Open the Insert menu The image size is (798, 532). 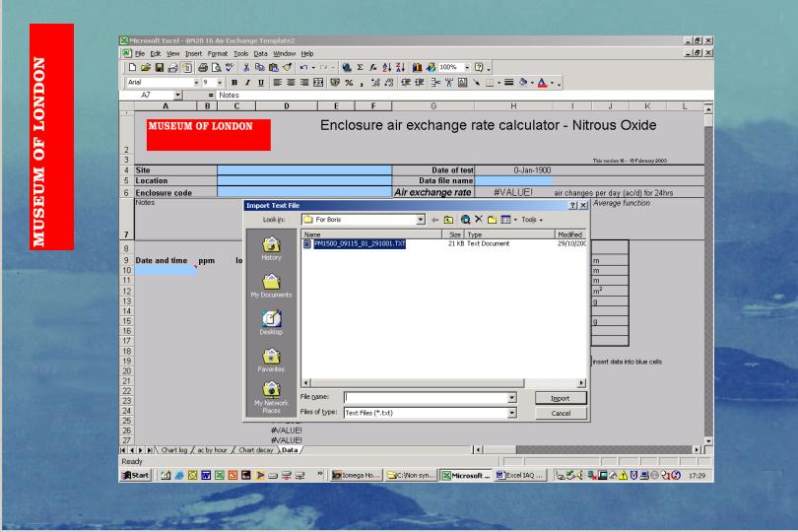[193, 53]
